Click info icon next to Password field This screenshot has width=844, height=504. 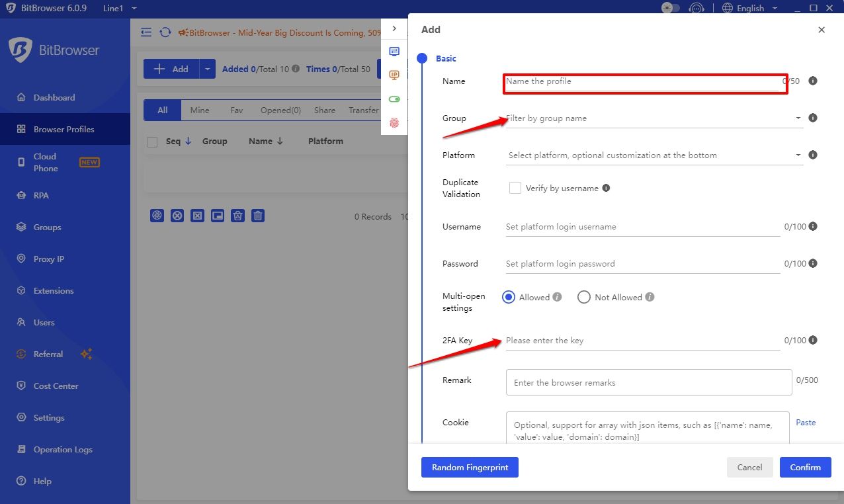(x=813, y=263)
